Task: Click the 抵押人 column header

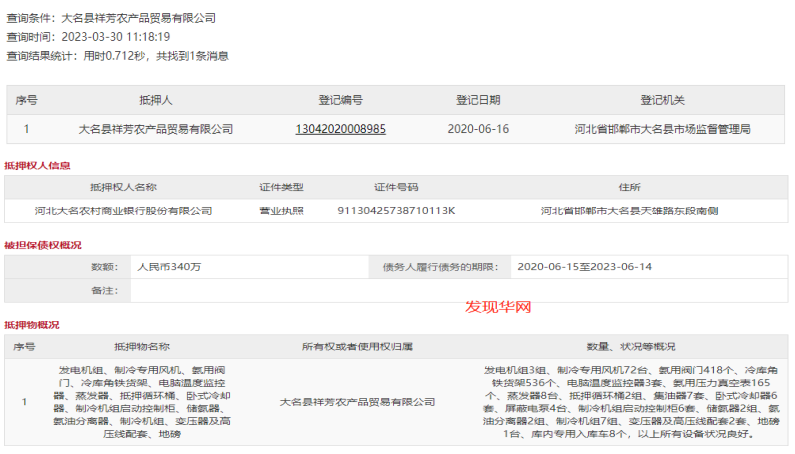Action: point(156,100)
